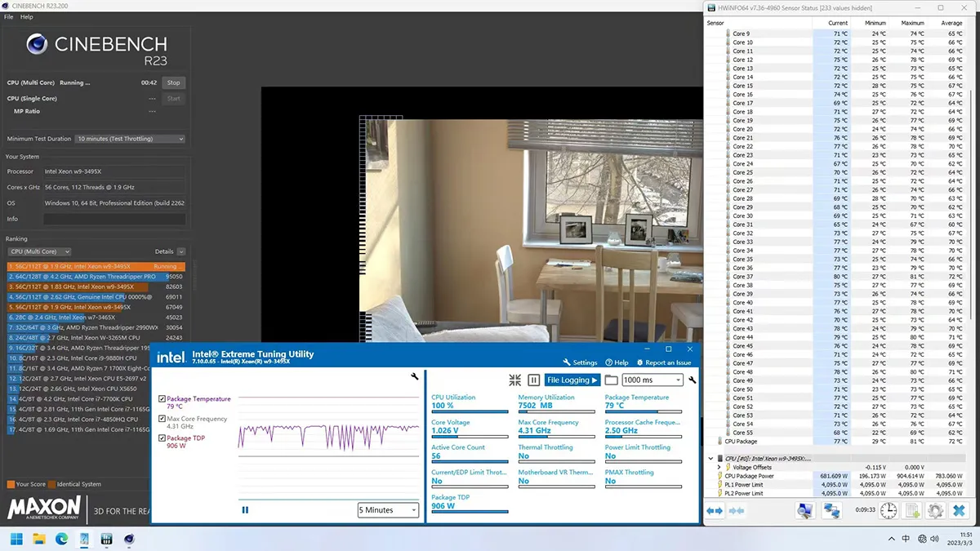
Task: Click Core 37 sensor row
Action: (836, 276)
